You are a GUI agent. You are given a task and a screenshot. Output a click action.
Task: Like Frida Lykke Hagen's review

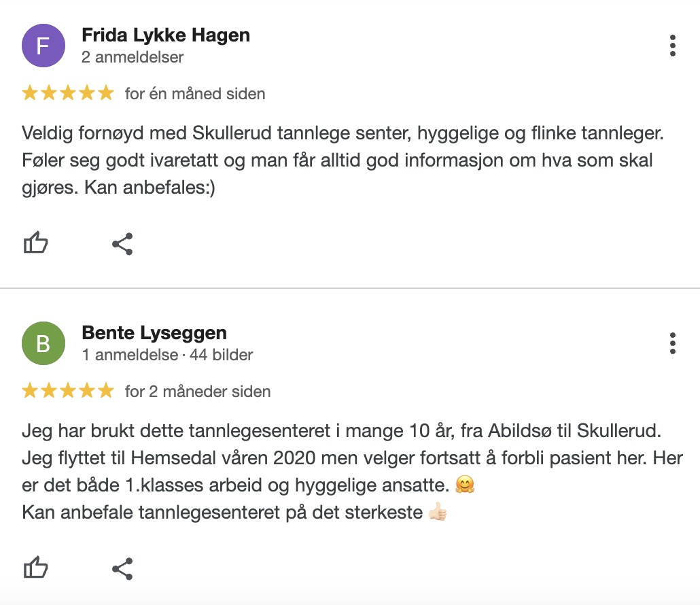(36, 243)
